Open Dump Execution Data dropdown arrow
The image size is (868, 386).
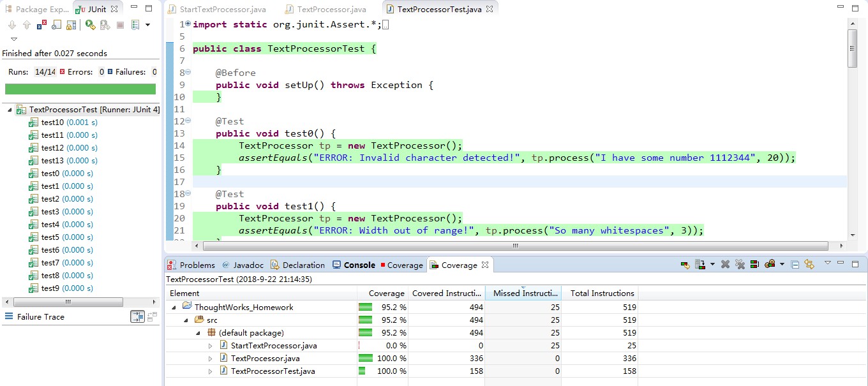[x=712, y=265]
